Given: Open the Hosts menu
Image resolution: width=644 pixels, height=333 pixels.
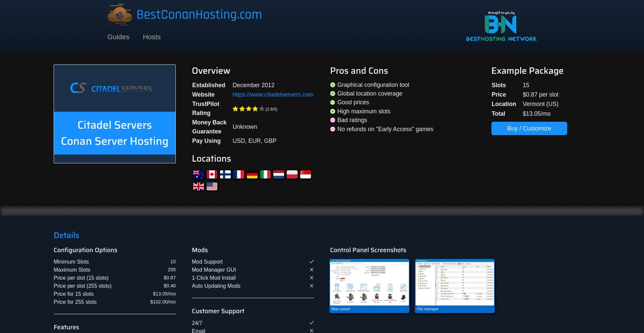Looking at the screenshot, I should tap(152, 37).
